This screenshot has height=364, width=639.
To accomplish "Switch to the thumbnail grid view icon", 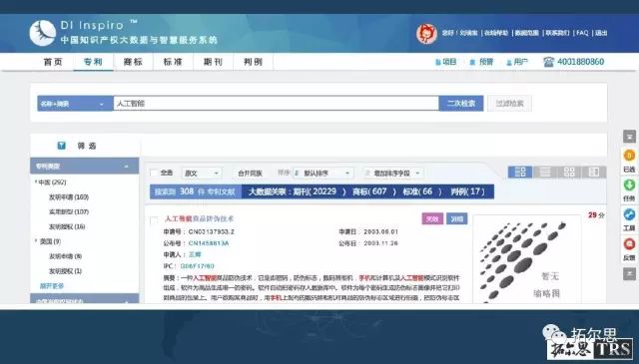I will click(569, 173).
